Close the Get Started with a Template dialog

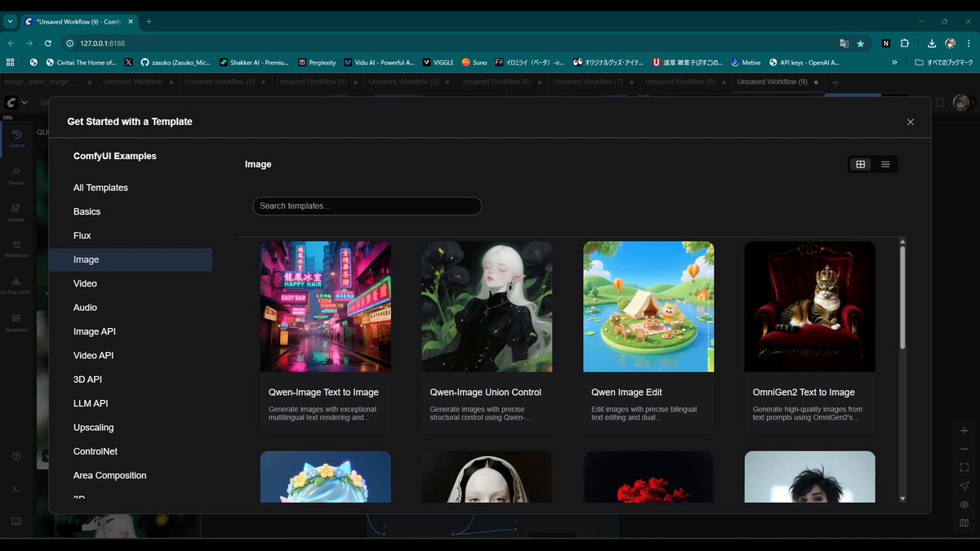(x=911, y=122)
